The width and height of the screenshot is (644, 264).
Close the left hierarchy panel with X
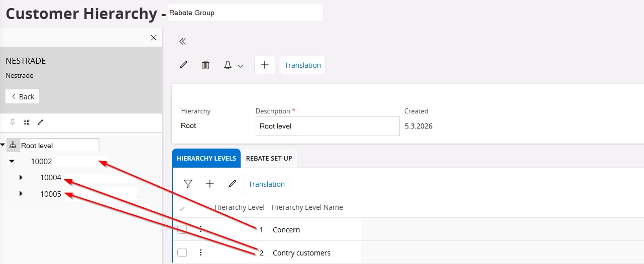click(154, 38)
